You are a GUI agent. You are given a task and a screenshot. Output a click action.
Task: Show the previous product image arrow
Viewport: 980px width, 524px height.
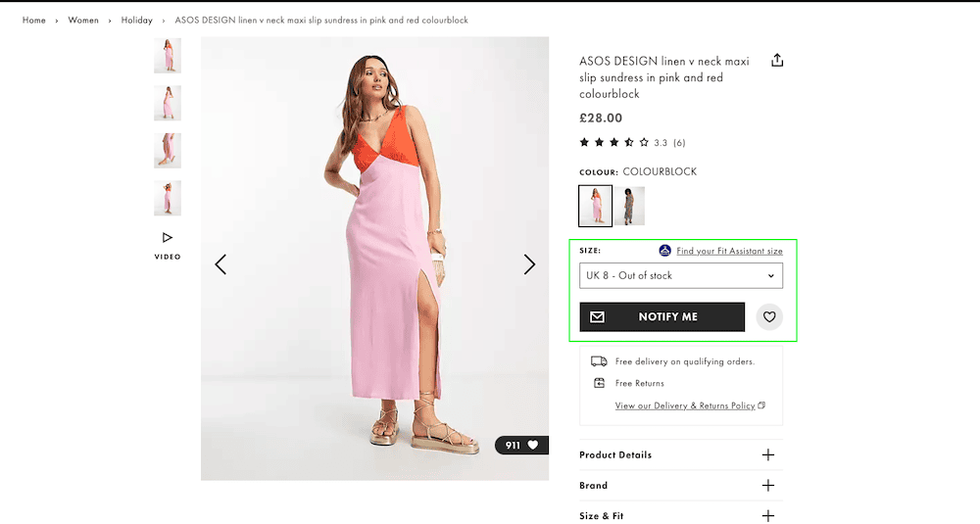point(220,264)
